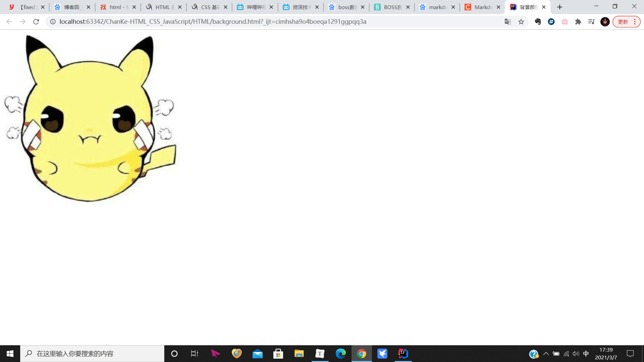The height and width of the screenshot is (362, 644).
Task: View site information icon in address bar
Action: tap(53, 22)
